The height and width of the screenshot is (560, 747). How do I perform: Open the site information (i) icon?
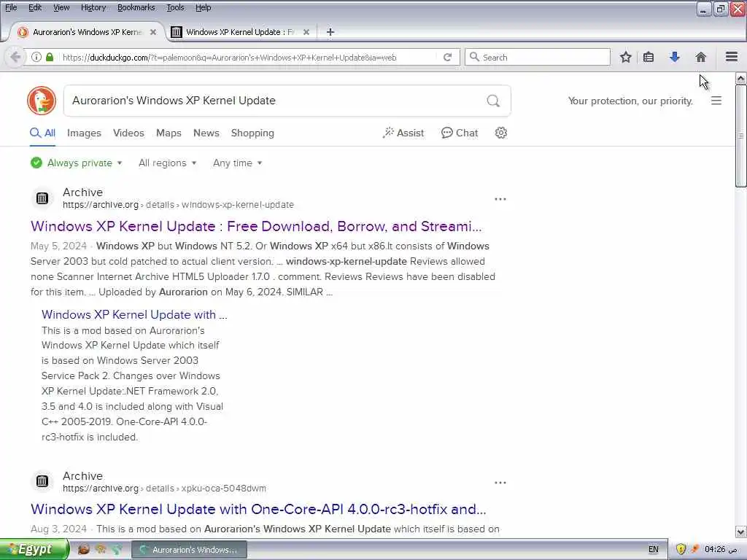tap(36, 57)
